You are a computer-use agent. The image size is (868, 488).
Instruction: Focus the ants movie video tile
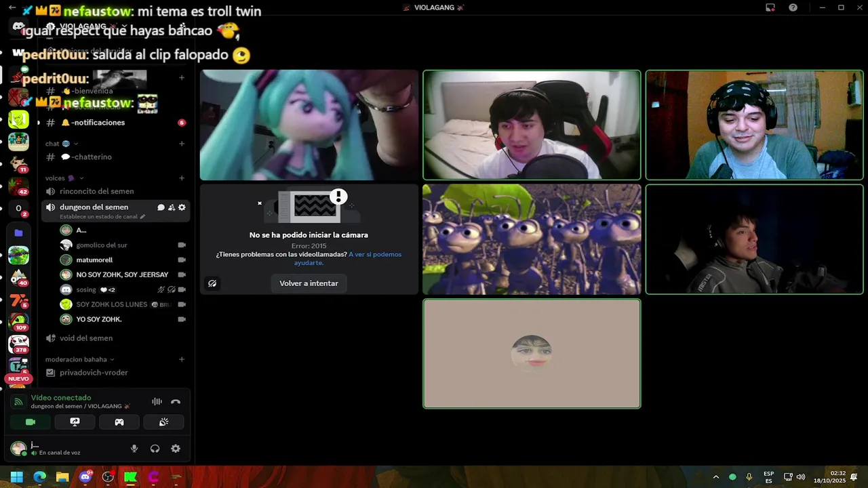pyautogui.click(x=532, y=239)
